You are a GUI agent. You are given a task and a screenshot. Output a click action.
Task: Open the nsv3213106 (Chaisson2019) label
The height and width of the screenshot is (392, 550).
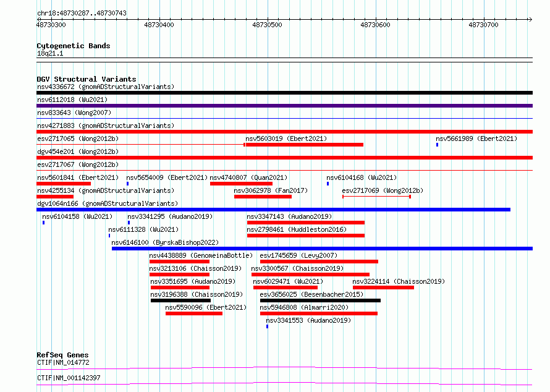click(x=195, y=268)
